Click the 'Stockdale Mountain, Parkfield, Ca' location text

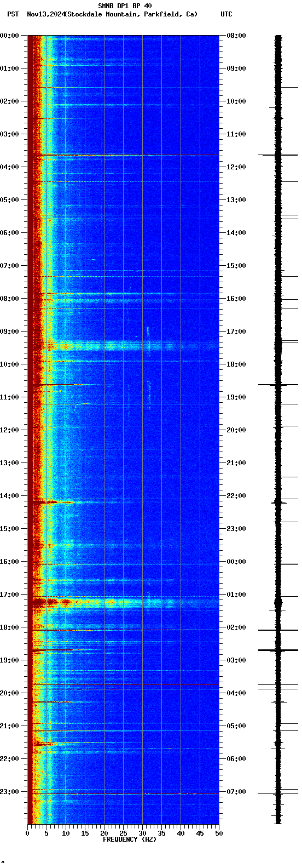pos(131,14)
